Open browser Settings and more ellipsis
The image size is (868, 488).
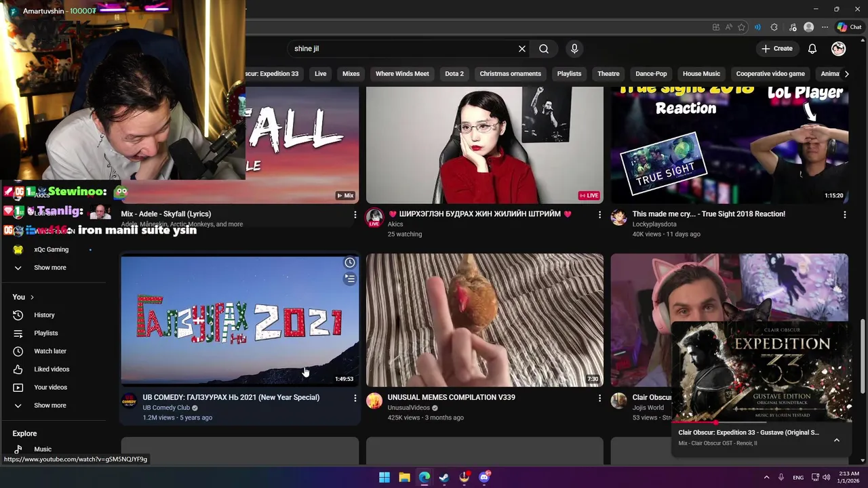(825, 27)
